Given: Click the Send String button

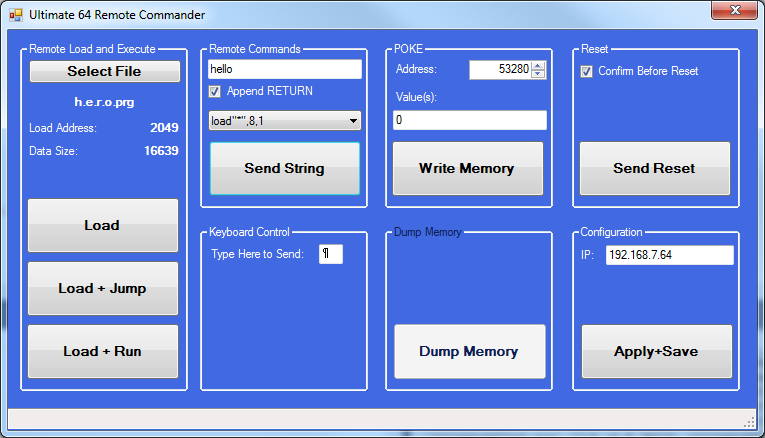Looking at the screenshot, I should [x=285, y=168].
